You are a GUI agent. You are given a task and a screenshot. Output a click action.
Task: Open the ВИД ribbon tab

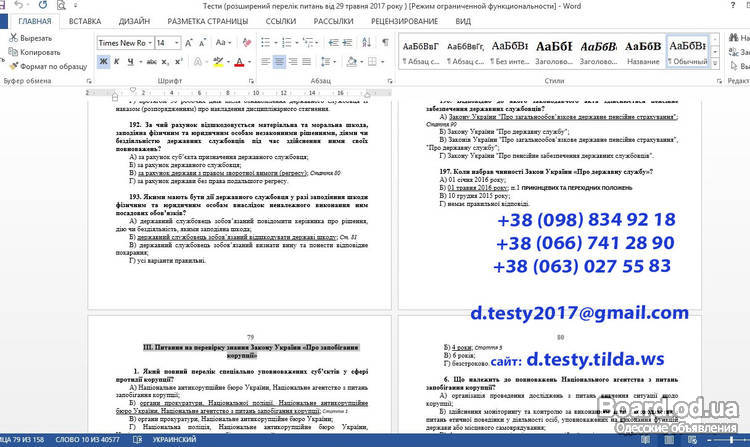(x=463, y=22)
